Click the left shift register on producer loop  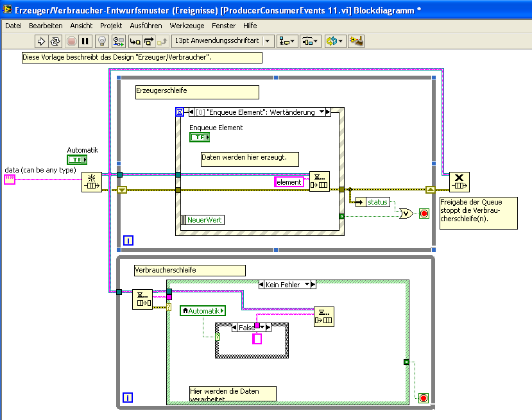122,190
